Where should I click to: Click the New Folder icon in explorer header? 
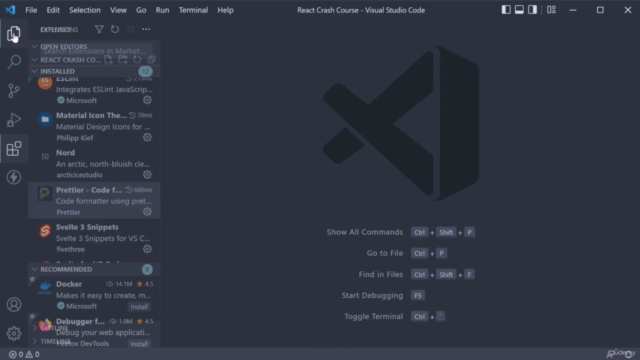click(122, 60)
